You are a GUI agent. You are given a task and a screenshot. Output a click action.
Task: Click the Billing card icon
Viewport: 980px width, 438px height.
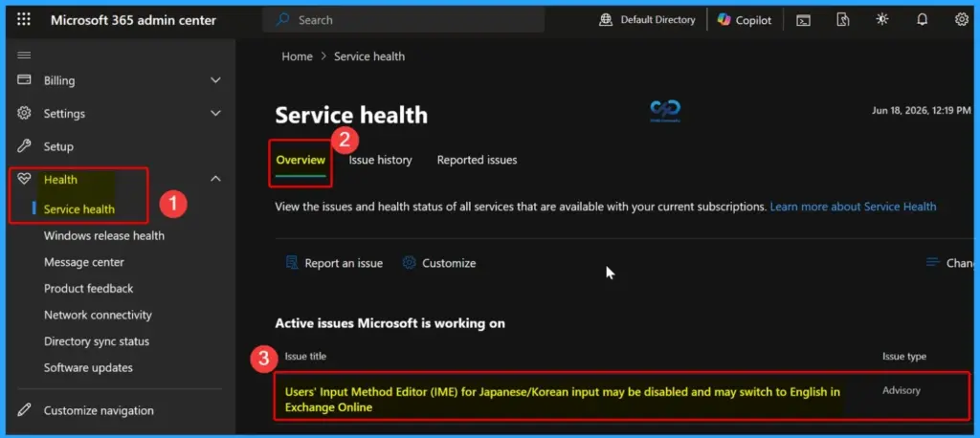(x=24, y=79)
